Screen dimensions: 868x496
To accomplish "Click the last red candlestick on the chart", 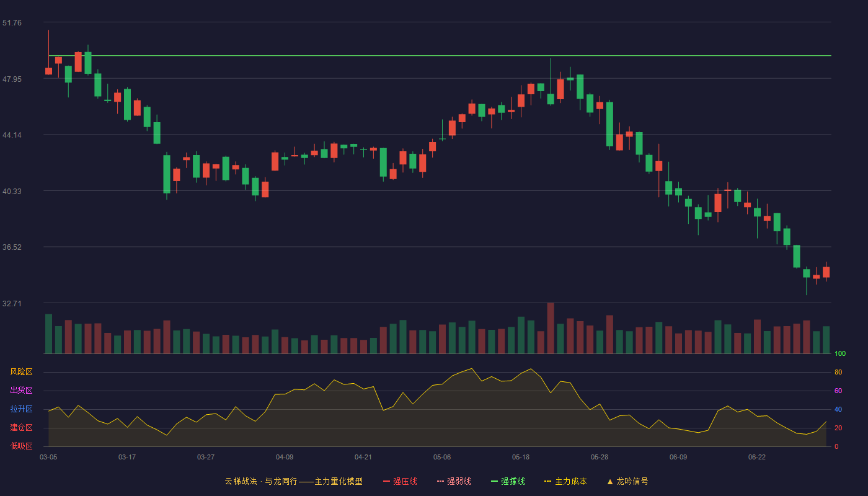I will pyautogui.click(x=826, y=272).
